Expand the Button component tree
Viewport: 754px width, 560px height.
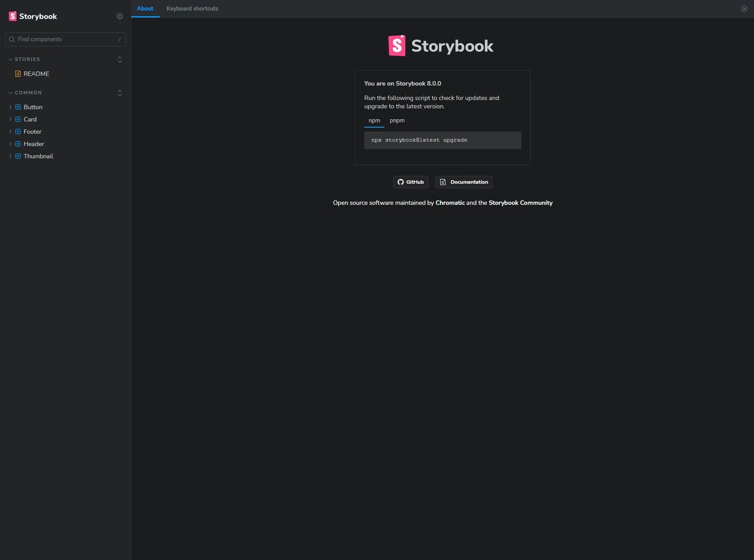(10, 107)
